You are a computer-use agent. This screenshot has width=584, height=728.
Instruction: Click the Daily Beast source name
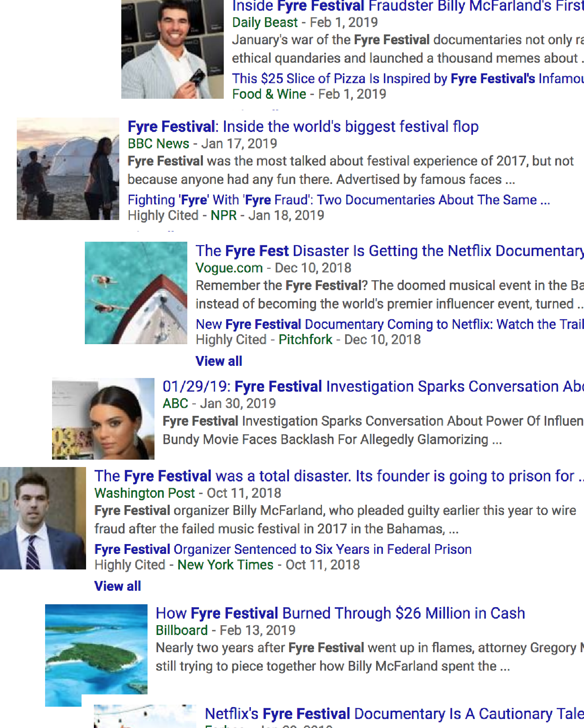[265, 22]
